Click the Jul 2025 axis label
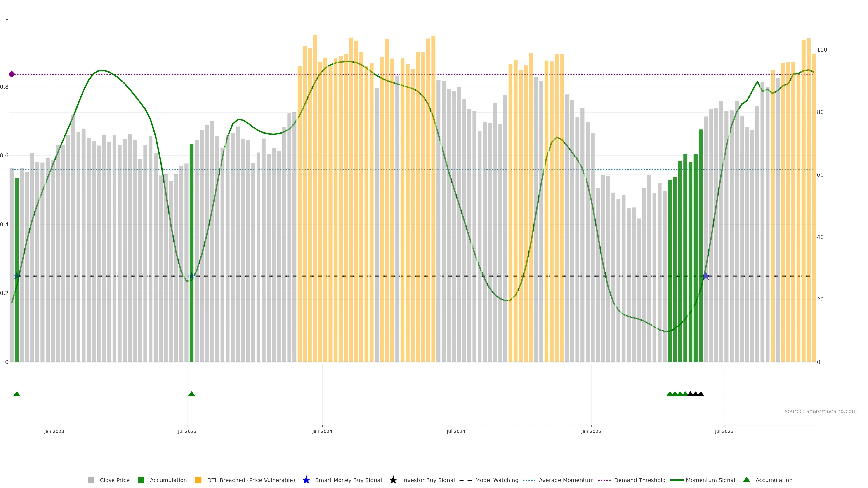This screenshot has width=868, height=488. click(724, 431)
